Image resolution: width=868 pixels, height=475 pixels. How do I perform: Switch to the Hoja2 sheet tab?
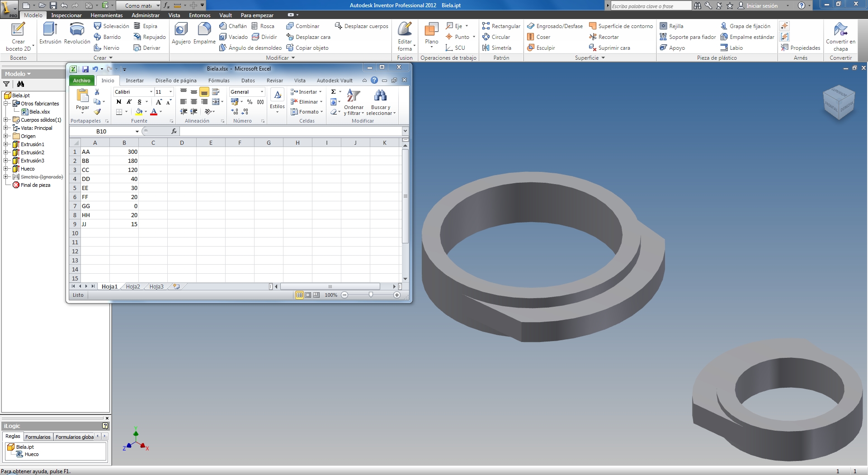click(133, 286)
